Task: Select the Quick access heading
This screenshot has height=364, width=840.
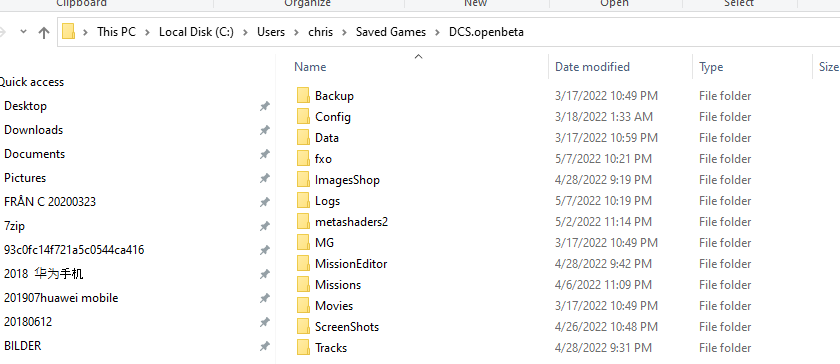Action: (31, 82)
